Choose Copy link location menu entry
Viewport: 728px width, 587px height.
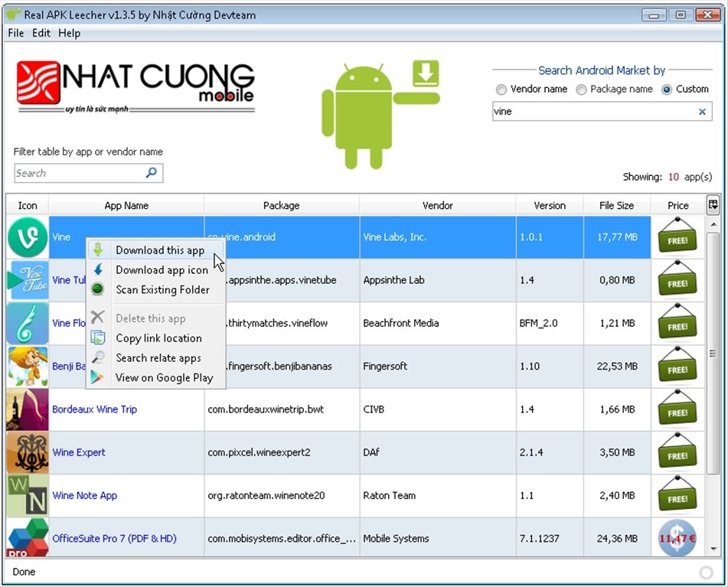click(156, 338)
